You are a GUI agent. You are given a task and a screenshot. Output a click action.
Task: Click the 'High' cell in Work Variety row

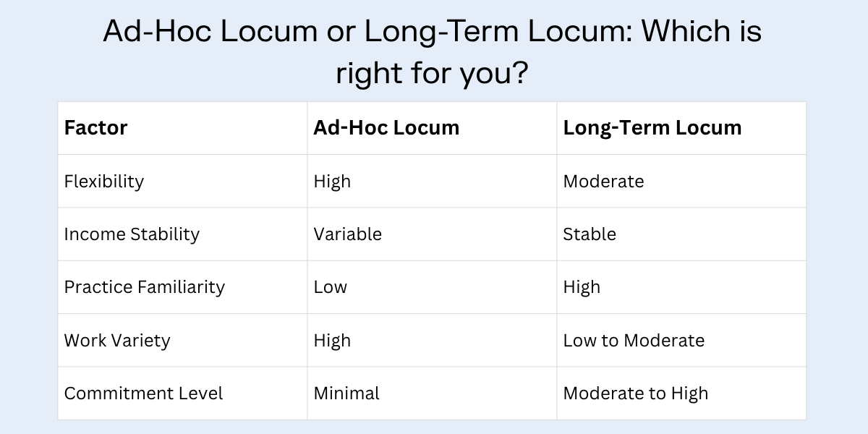click(332, 340)
